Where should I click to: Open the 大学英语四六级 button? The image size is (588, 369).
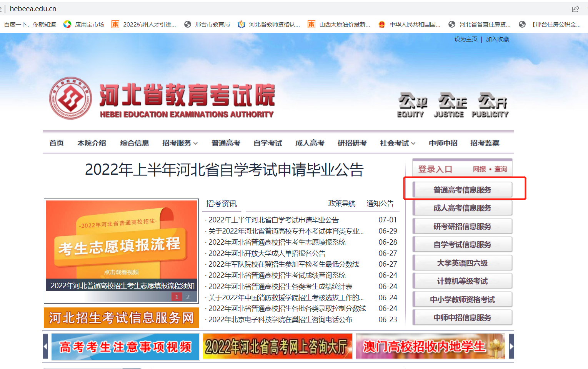click(462, 263)
